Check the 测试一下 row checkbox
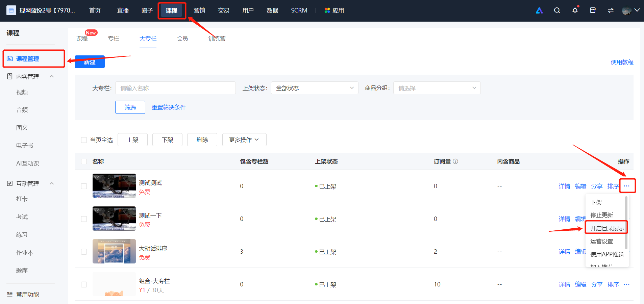 84,219
